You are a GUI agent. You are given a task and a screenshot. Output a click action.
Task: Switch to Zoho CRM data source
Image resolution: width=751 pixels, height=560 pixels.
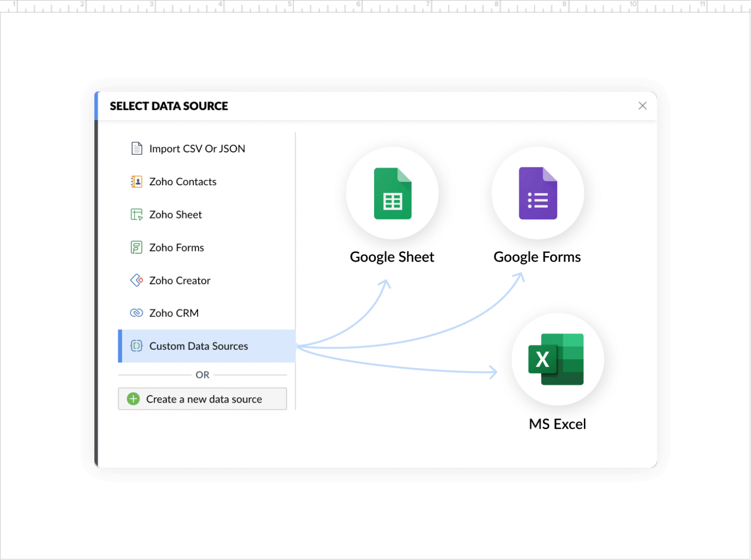[x=174, y=313]
